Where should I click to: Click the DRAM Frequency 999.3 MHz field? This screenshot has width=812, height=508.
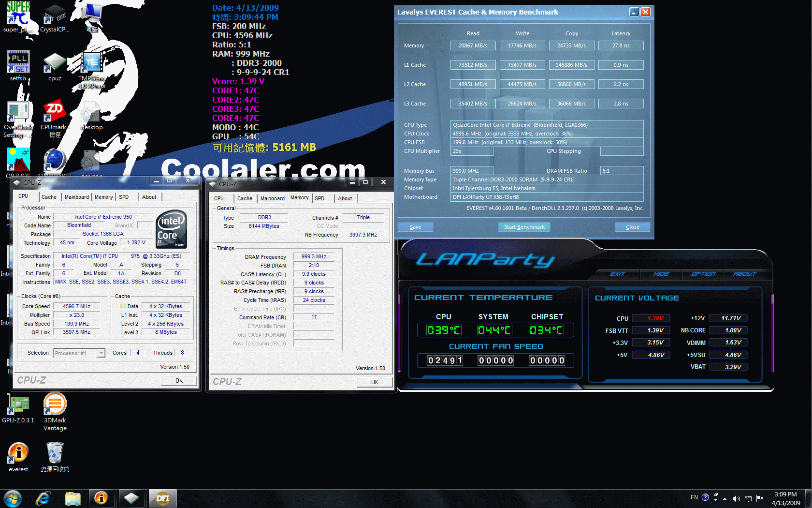(314, 257)
